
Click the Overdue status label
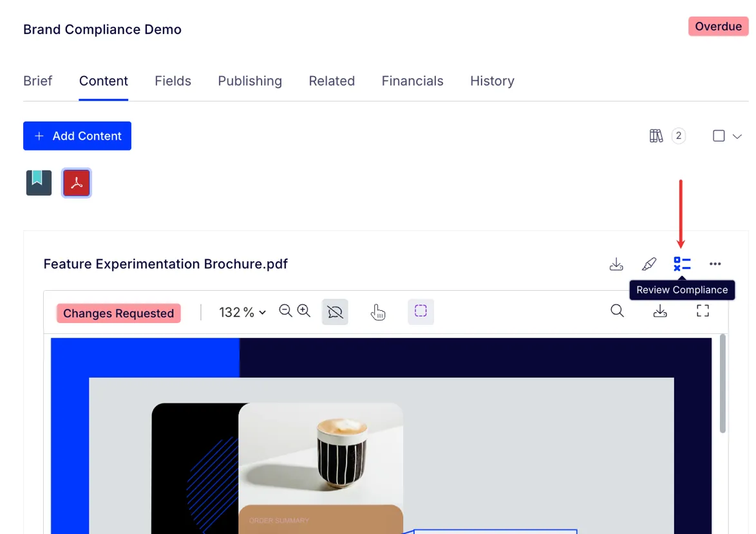click(719, 26)
